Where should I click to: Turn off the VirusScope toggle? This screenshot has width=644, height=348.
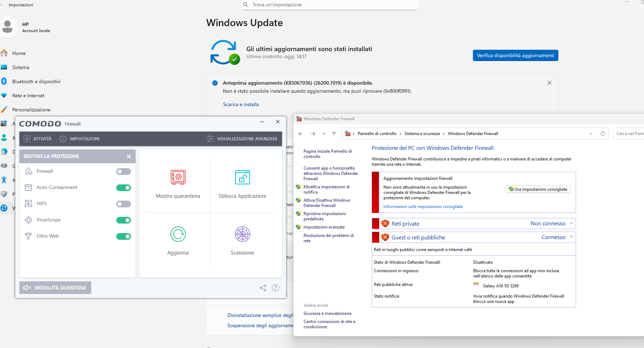point(124,220)
